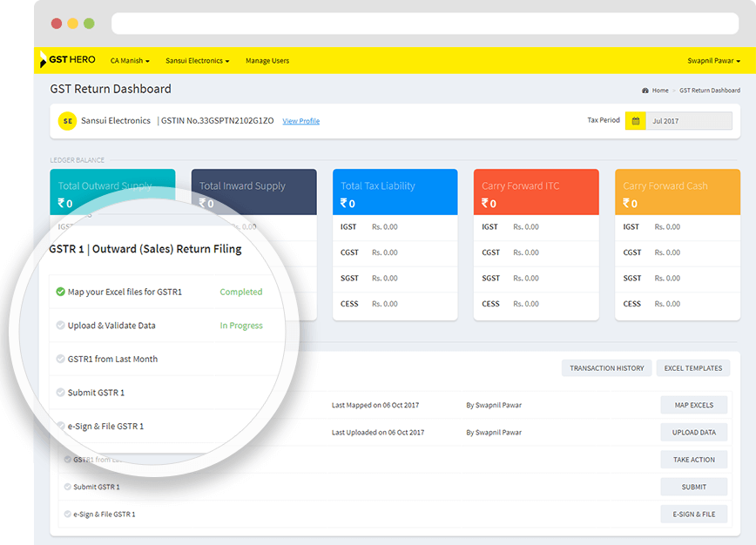Image resolution: width=756 pixels, height=545 pixels.
Task: Open the Swapnil Pawar user menu
Action: (x=713, y=61)
